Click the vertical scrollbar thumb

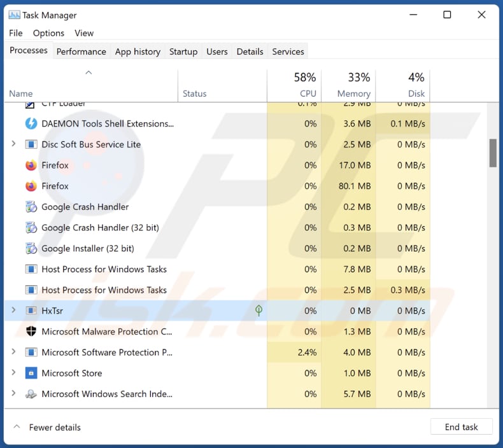coord(493,153)
